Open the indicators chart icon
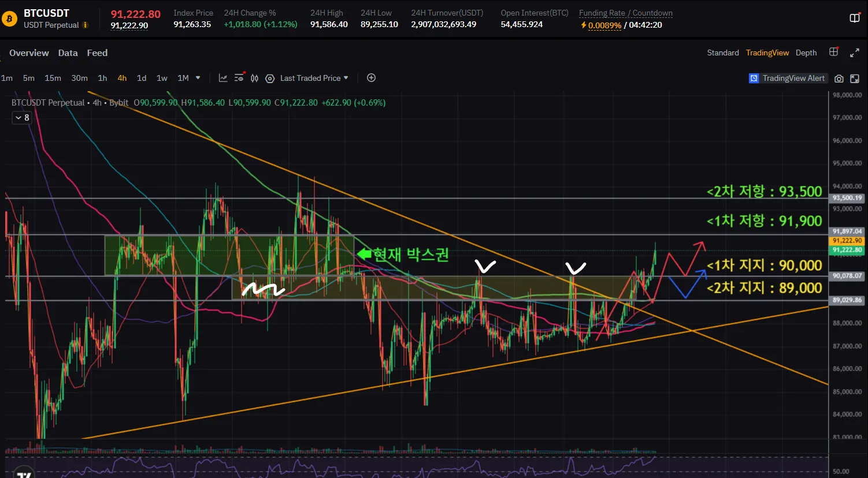Screen dimensions: 868x478 pyautogui.click(x=223, y=78)
